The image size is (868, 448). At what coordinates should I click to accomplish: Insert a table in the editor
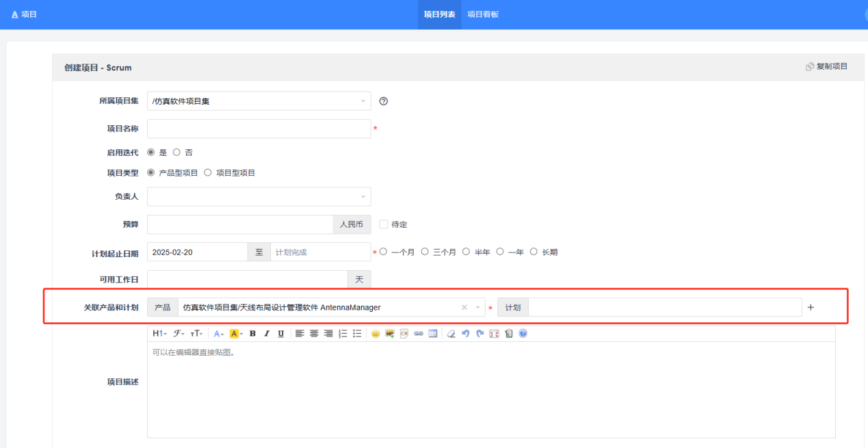click(x=433, y=334)
